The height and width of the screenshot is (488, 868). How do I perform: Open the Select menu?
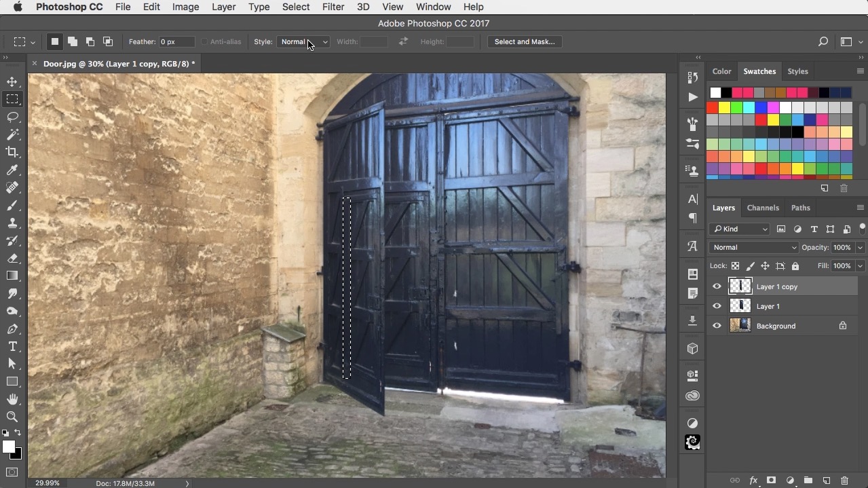(296, 7)
